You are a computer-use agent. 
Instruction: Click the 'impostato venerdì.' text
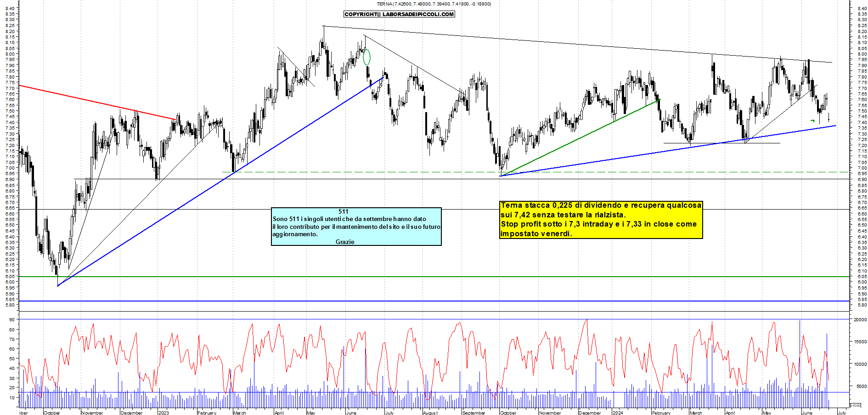click(x=536, y=233)
